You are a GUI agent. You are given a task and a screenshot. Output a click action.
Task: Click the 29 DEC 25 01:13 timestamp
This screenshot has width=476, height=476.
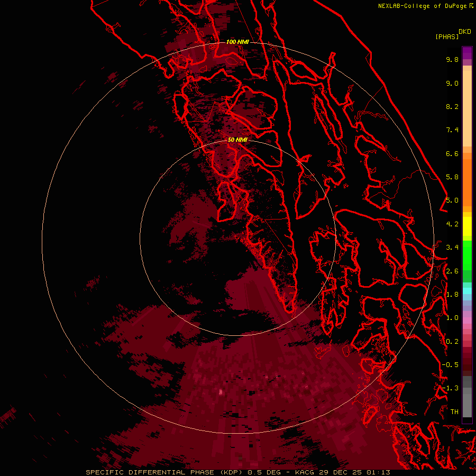[354, 472]
